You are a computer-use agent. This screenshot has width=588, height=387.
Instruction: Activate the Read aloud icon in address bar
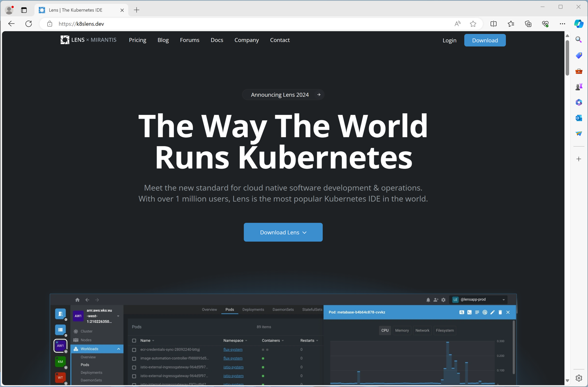[x=457, y=24]
